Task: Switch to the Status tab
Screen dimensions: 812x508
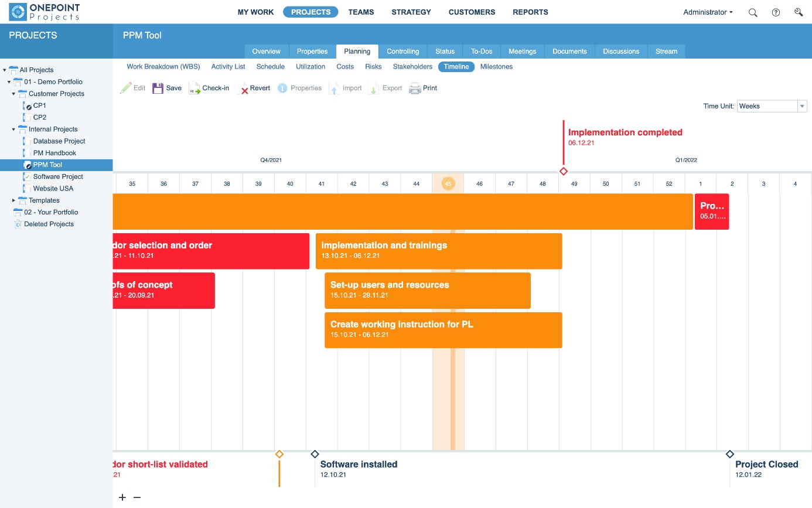Action: coord(445,52)
